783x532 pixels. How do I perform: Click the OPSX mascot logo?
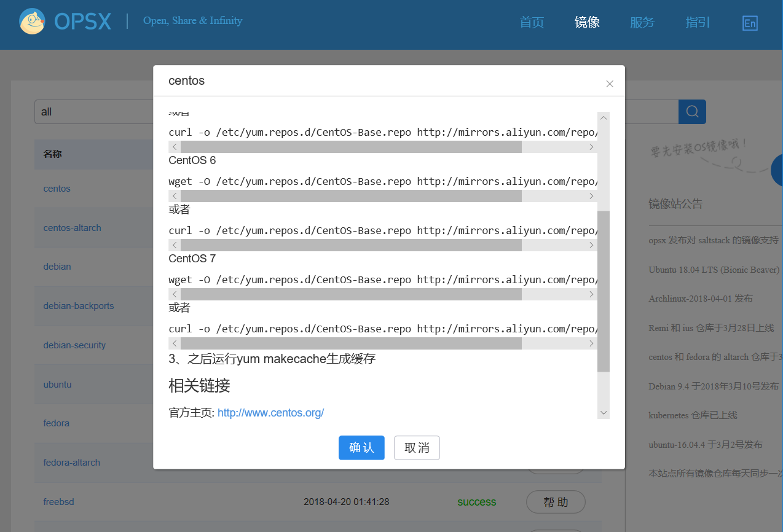pyautogui.click(x=33, y=22)
